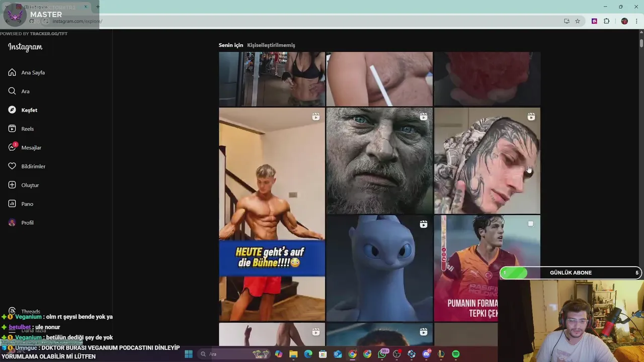Screen dimensions: 644x362
Task: Switch to the Senin için tab
Action: point(231,45)
